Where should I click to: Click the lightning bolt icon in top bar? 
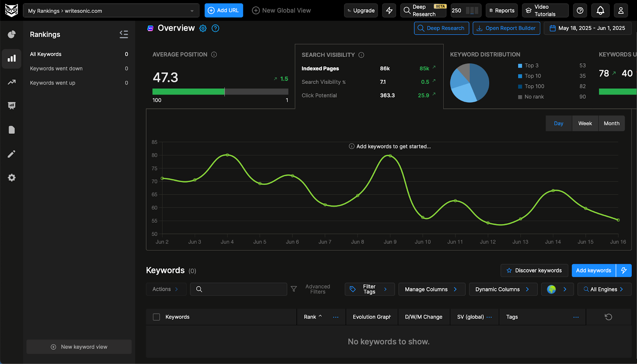pyautogui.click(x=389, y=11)
